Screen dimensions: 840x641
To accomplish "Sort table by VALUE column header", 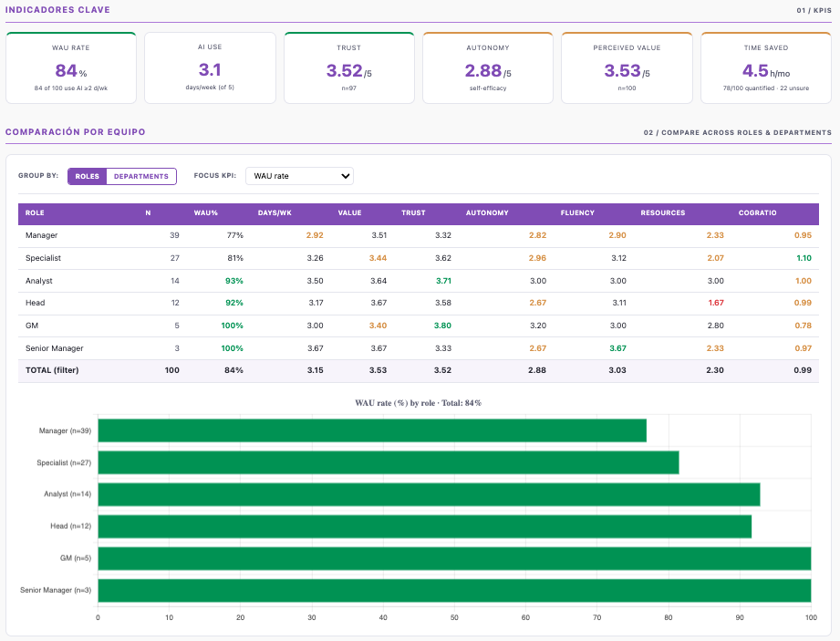I will click(x=349, y=213).
